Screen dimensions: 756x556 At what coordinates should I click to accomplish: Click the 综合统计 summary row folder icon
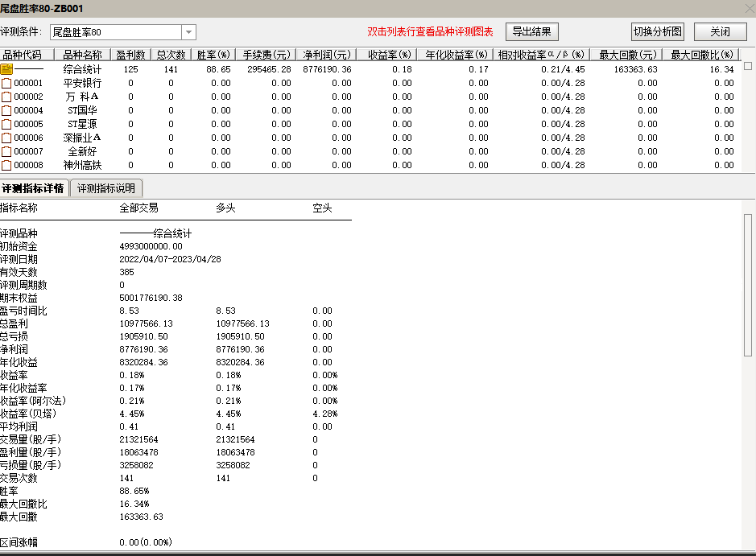(6, 69)
